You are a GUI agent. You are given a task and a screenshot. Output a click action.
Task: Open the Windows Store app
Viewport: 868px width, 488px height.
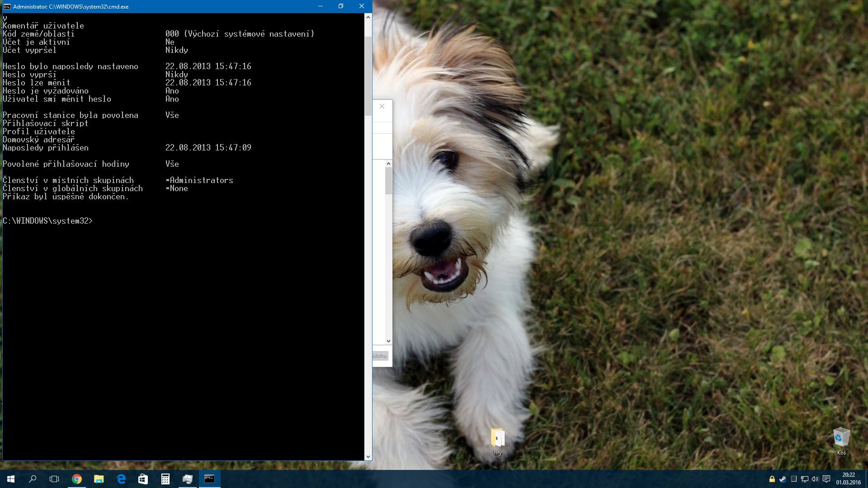click(x=143, y=479)
